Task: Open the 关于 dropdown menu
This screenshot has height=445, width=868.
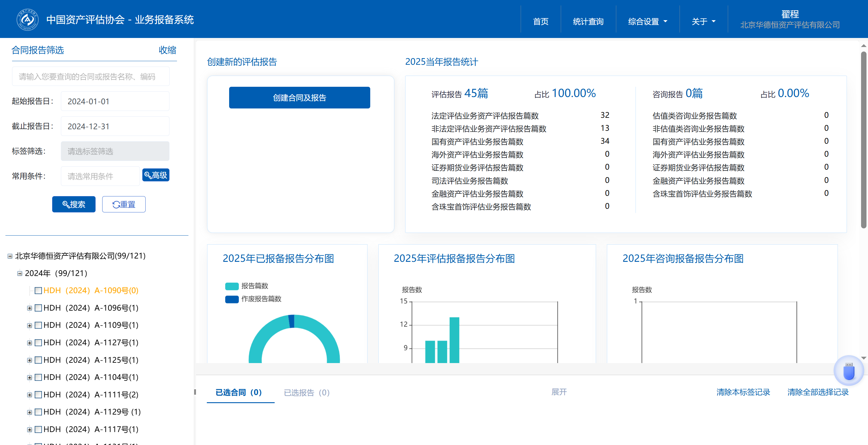Action: point(703,22)
